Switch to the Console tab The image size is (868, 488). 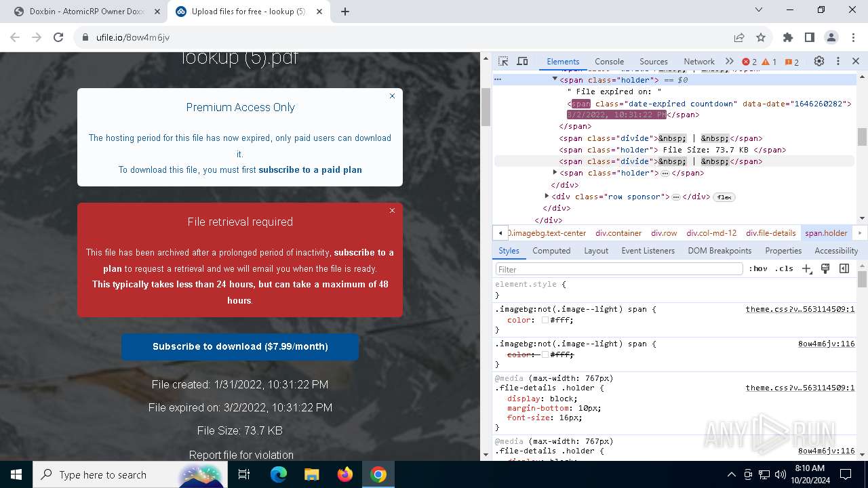pos(609,61)
